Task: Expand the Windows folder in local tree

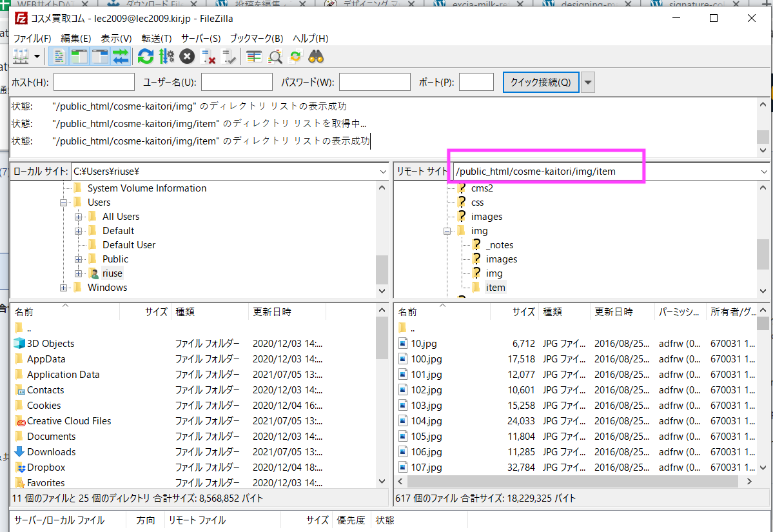Action: coord(64,288)
